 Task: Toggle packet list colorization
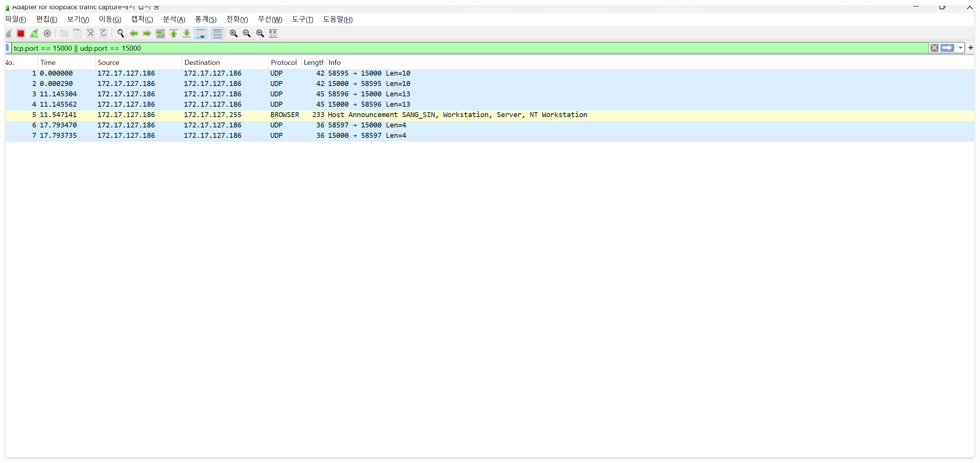(218, 34)
